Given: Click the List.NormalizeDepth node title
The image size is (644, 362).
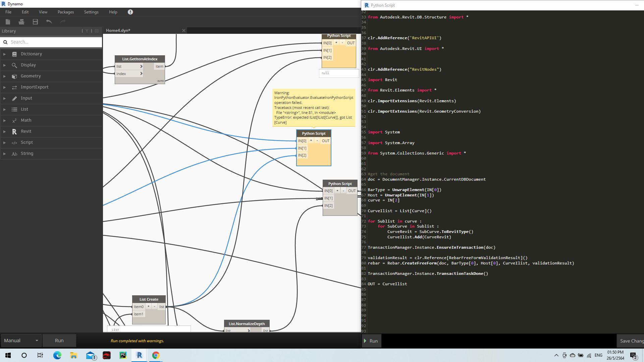Looking at the screenshot, I should (x=247, y=324).
